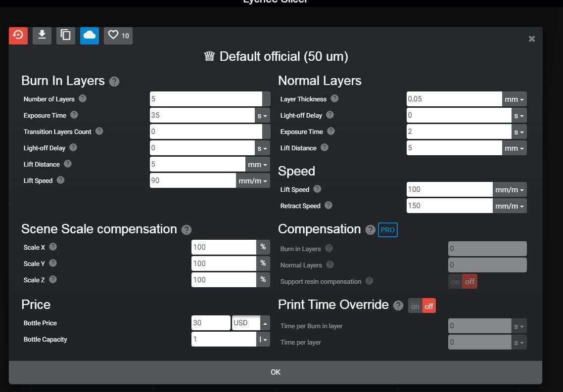Screen dimensions: 563x392
Task: Show help for Normal Layers Light-off Delay
Action: coord(330,115)
